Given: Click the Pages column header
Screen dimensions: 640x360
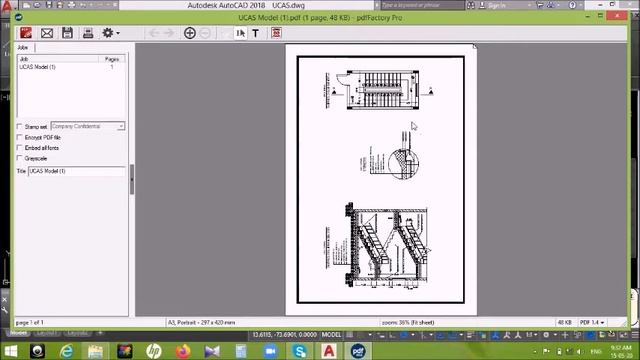Looking at the screenshot, I should (x=112, y=59).
